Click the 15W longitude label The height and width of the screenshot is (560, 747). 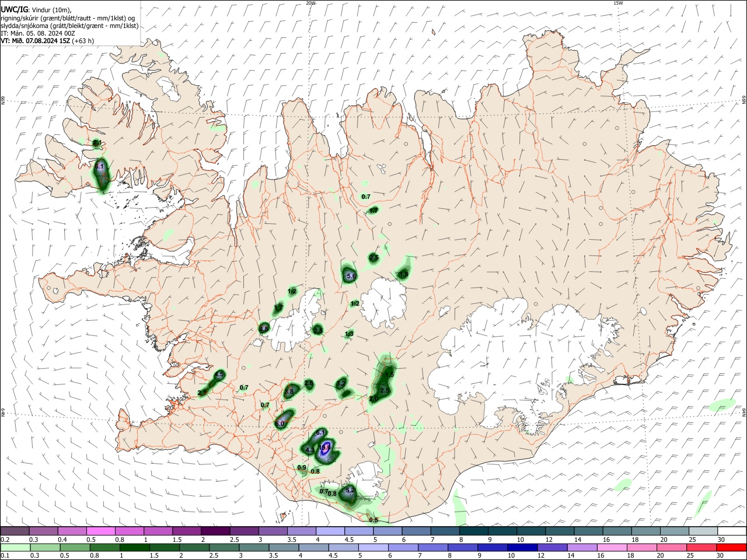click(618, 3)
